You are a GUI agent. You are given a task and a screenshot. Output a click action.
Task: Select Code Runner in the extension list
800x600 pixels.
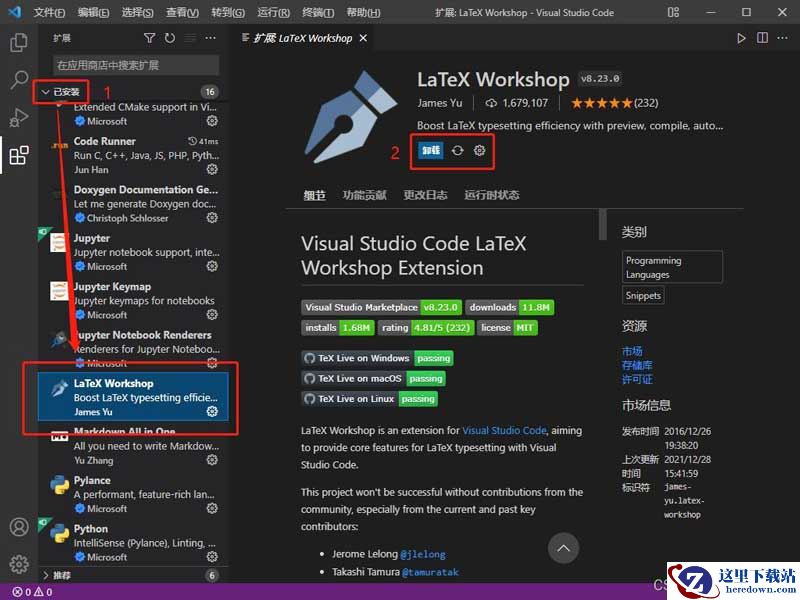coord(133,155)
